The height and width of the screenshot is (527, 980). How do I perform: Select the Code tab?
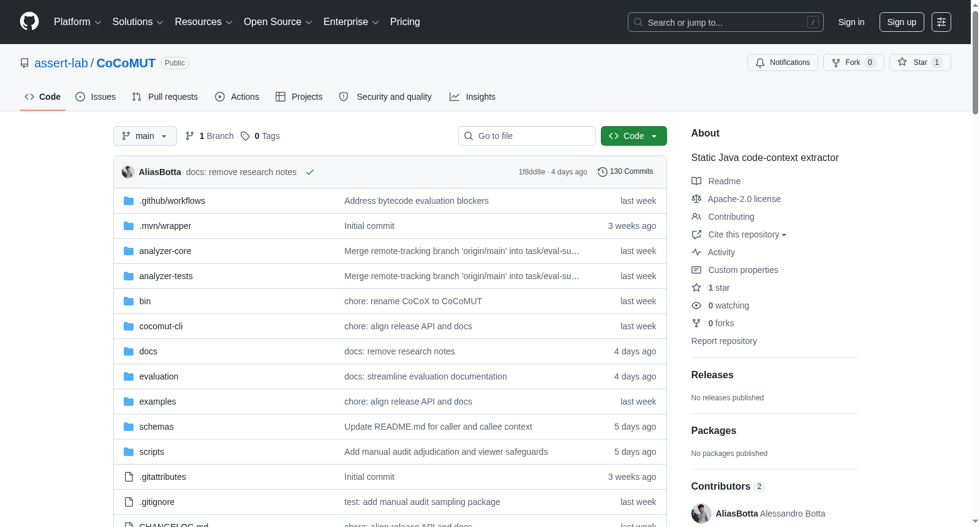tap(43, 97)
